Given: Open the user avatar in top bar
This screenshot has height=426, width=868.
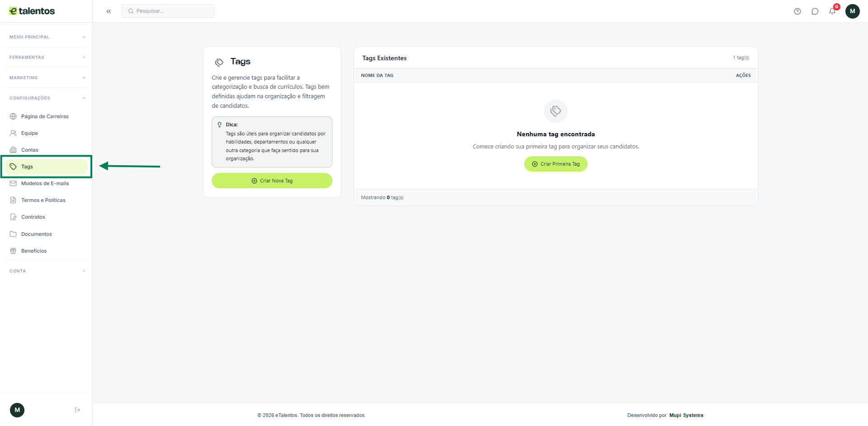Looking at the screenshot, I should tap(852, 11).
